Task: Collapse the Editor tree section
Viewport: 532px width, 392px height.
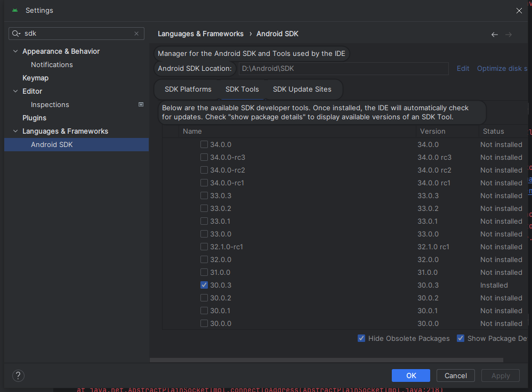Action: tap(15, 92)
